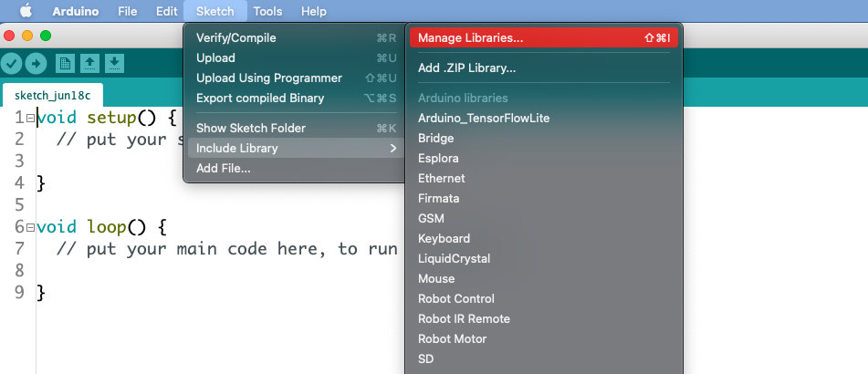The width and height of the screenshot is (868, 374).
Task: Open the Tools menu in the menu bar
Action: (x=267, y=11)
